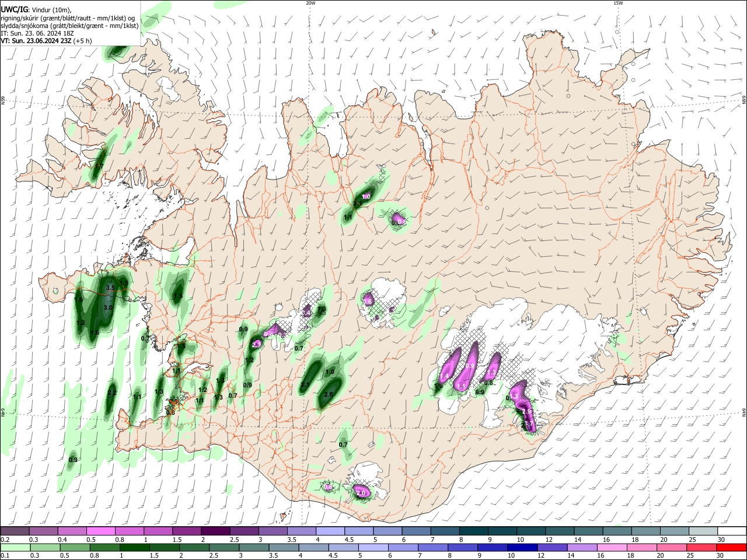Select the dark purple swatch labelled 2 in top legend
This screenshot has height=560, width=747.
215,531
